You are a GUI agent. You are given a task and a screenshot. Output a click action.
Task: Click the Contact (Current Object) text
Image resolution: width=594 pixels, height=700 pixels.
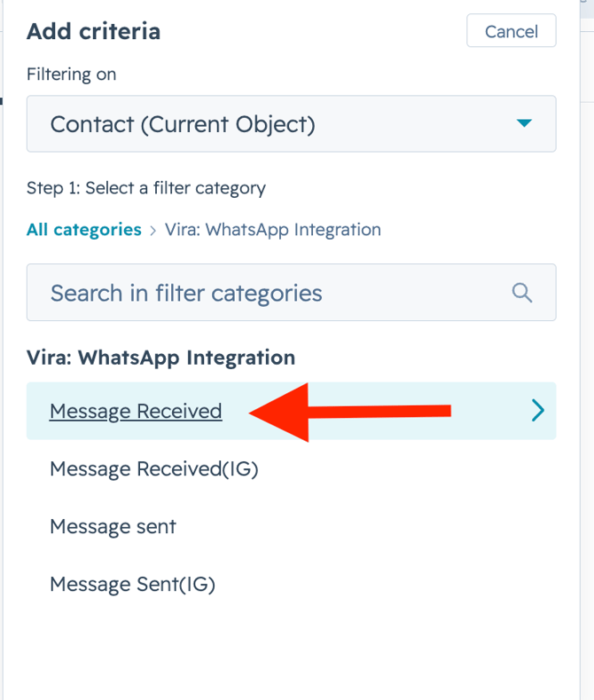coord(183,124)
